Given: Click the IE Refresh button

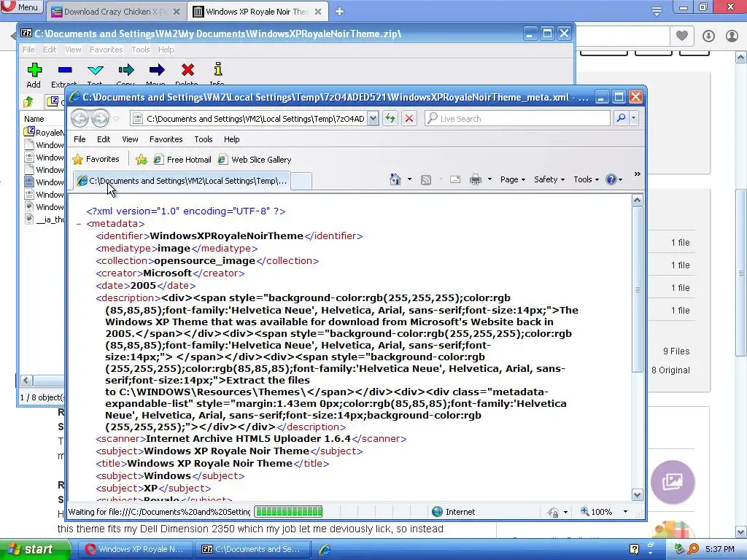Looking at the screenshot, I should 391,118.
